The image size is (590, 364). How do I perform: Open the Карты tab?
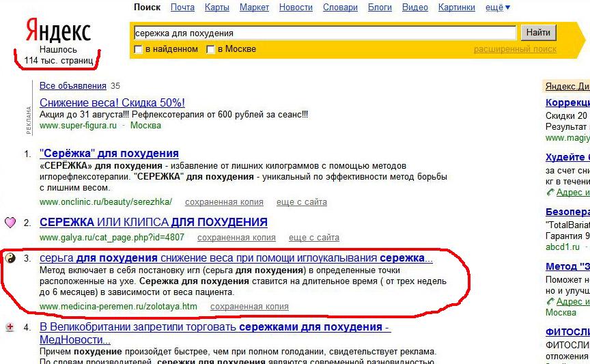point(216,7)
